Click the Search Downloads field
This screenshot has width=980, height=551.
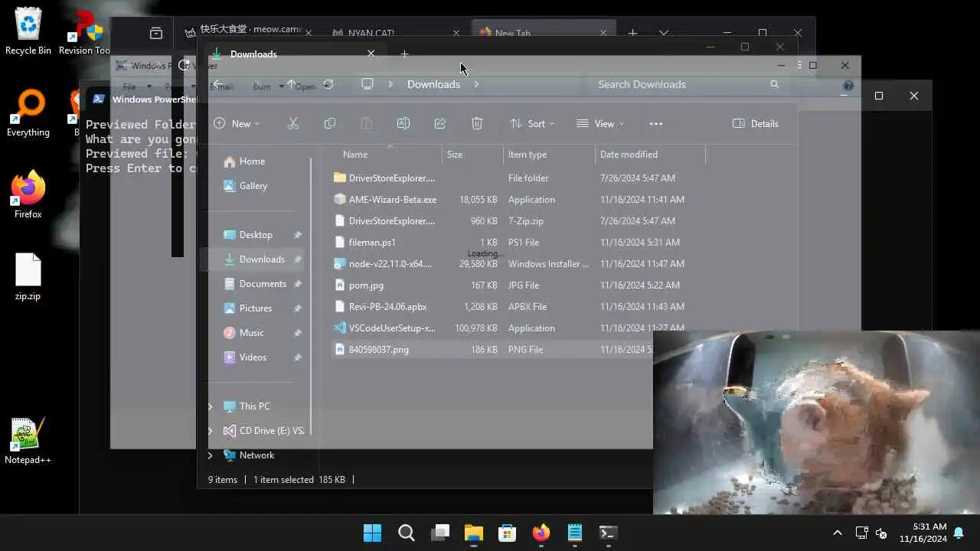688,84
